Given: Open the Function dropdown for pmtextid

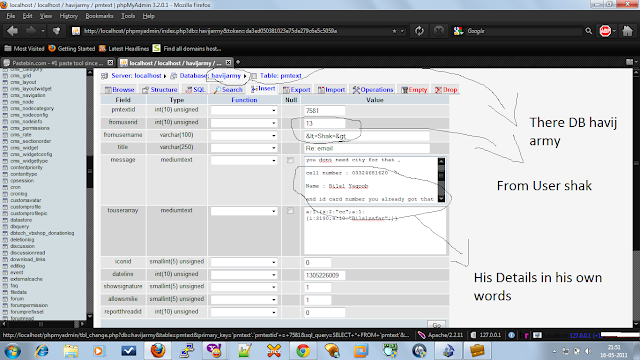Looking at the screenshot, I should [244, 111].
